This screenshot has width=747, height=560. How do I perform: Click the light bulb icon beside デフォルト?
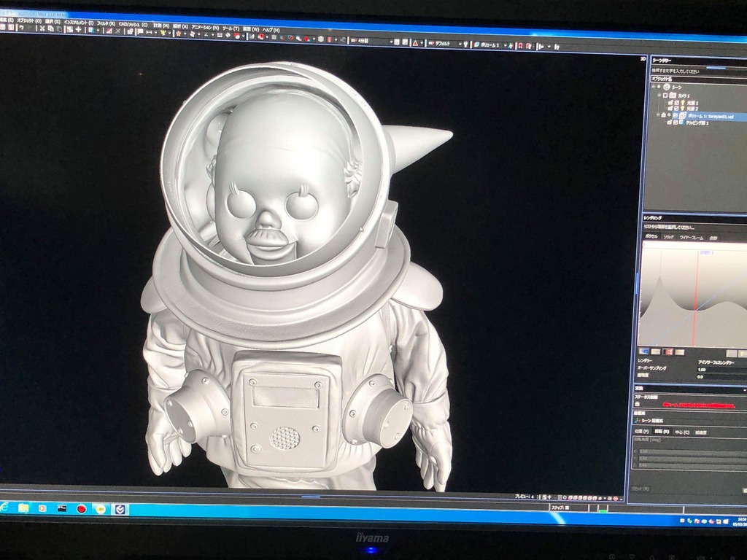coord(466,44)
